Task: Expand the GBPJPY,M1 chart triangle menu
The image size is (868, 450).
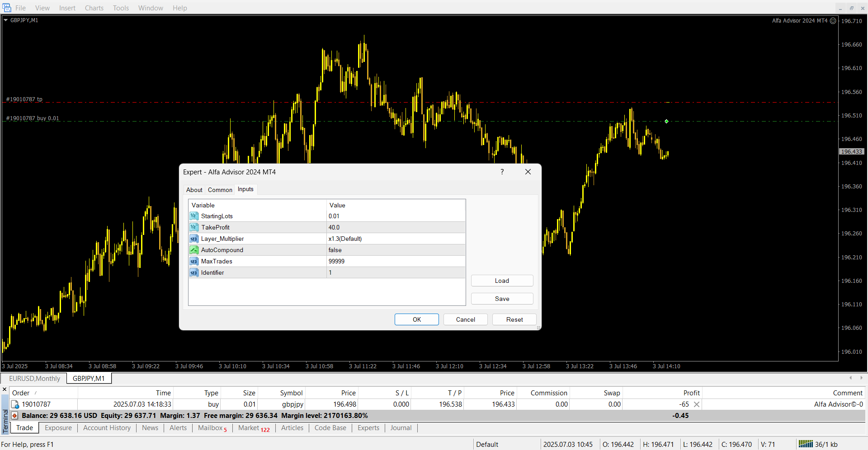Action: [x=6, y=20]
